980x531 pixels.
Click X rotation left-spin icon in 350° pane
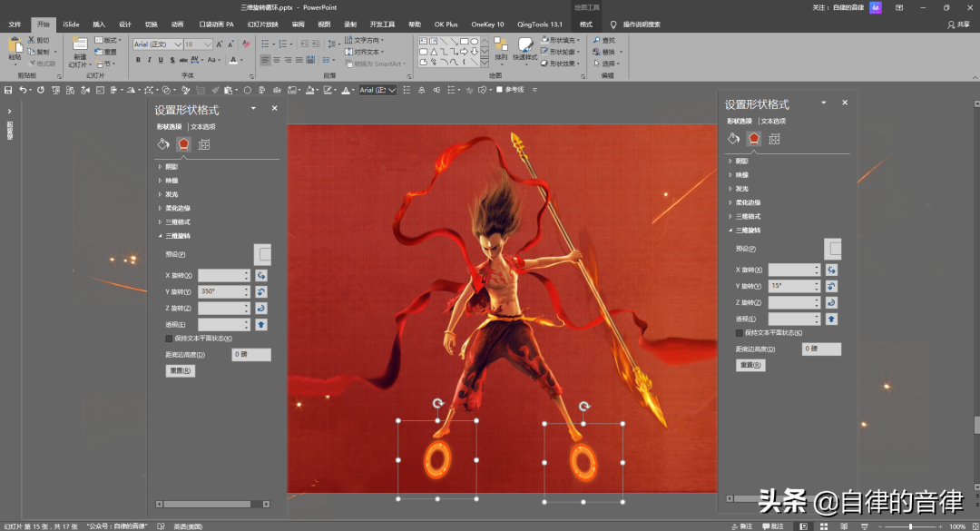coord(261,275)
